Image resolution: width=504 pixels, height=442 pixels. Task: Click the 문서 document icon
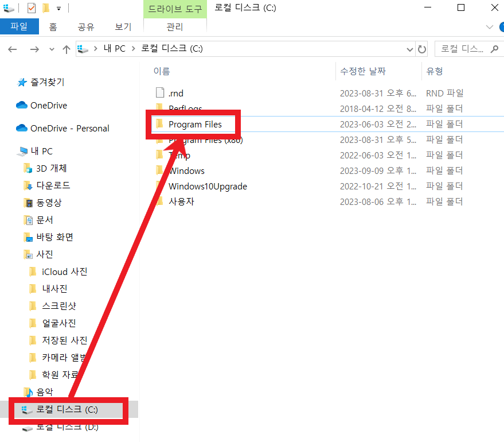coord(28,220)
